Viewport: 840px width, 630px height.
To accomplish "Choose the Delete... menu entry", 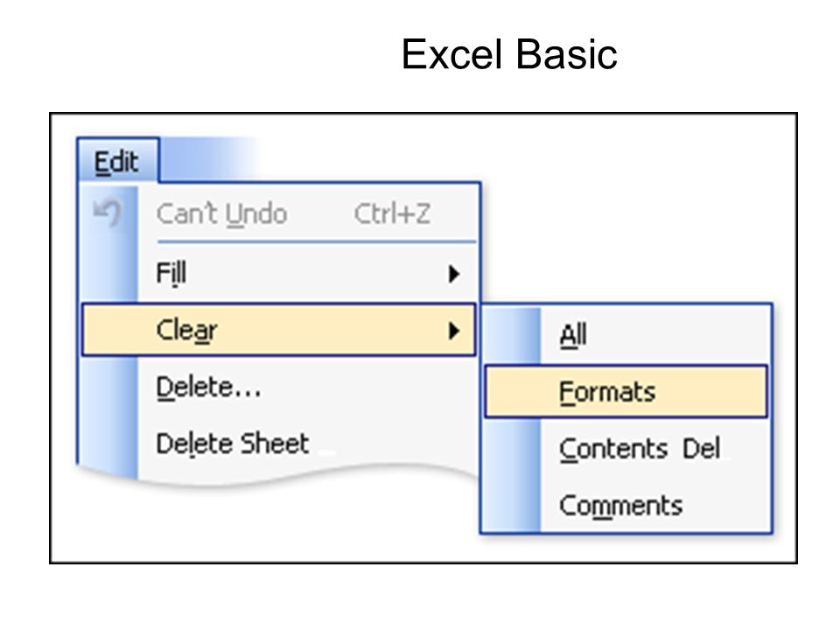I will (x=307, y=387).
